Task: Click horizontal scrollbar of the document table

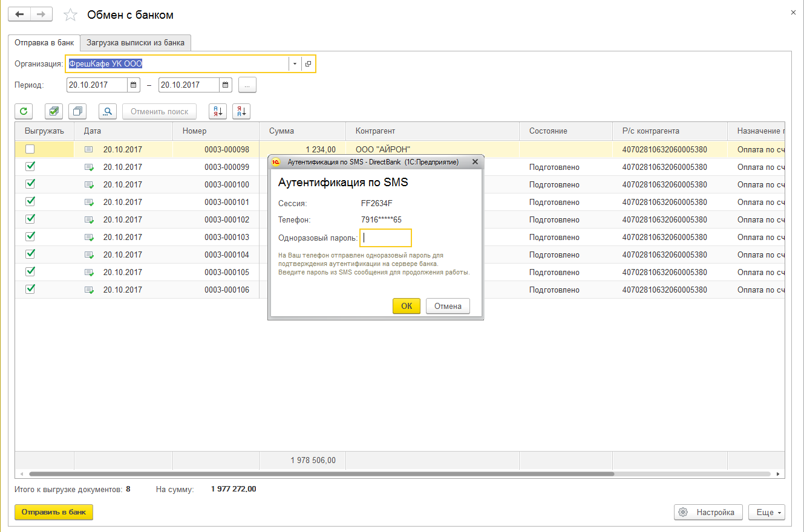Action: click(321, 474)
